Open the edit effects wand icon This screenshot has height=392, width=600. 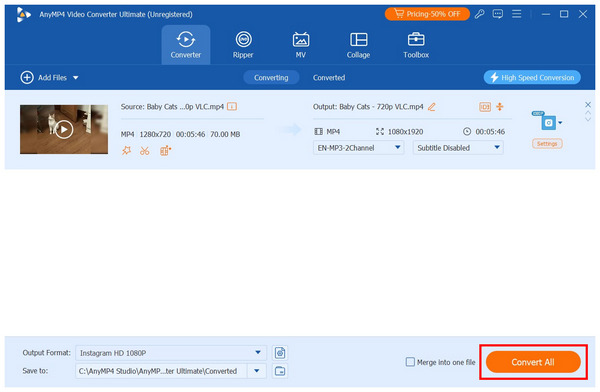[126, 150]
